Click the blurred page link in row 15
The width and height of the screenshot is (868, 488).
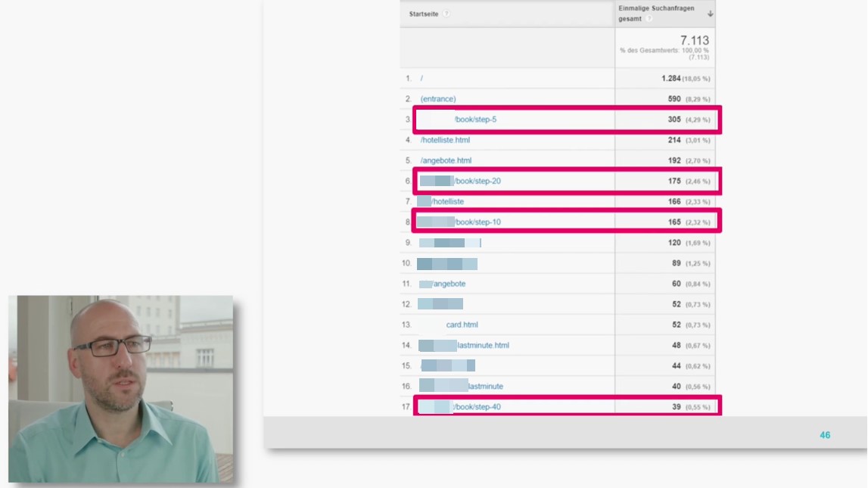click(448, 365)
